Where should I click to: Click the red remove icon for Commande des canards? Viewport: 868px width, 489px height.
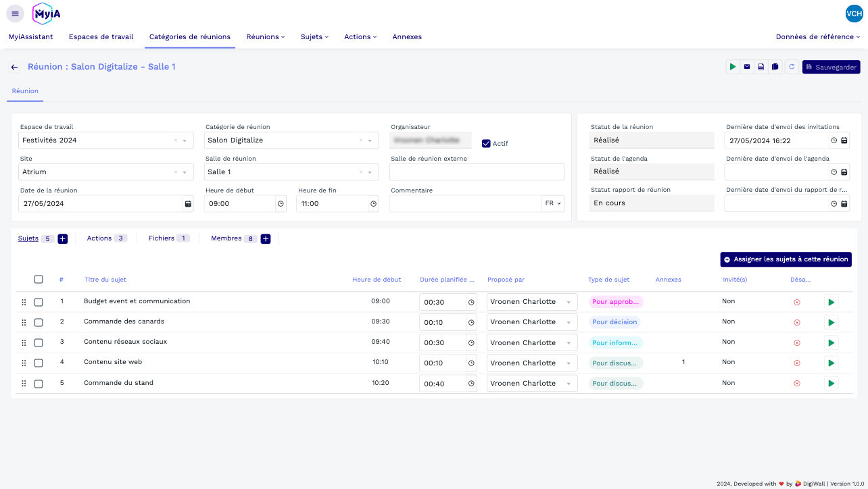tap(796, 322)
